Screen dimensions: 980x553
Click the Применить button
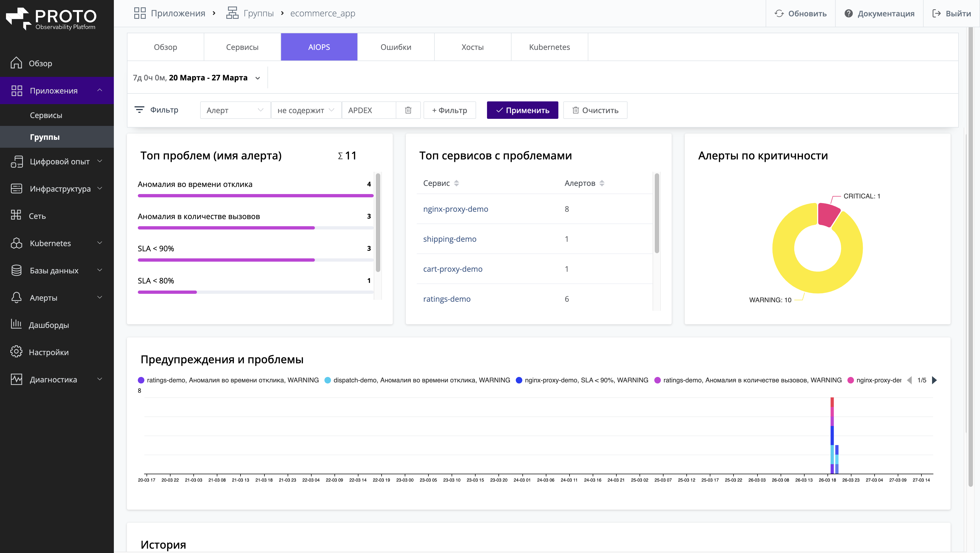tap(522, 110)
